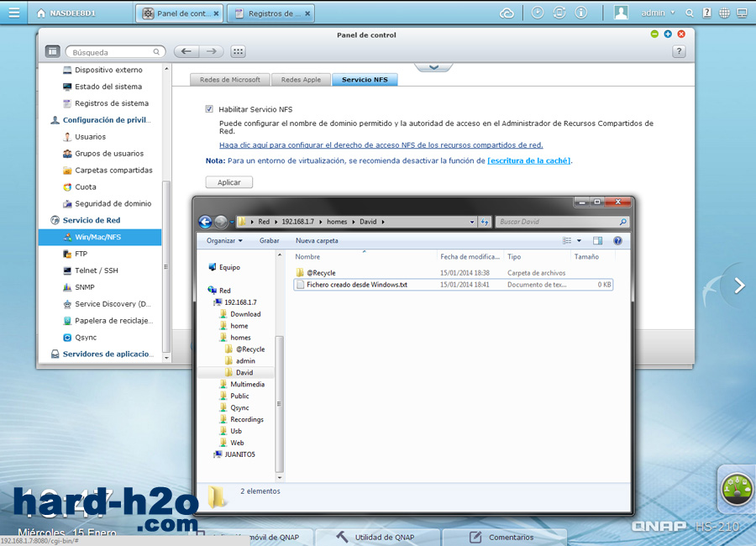Image resolution: width=756 pixels, height=546 pixels.
Task: Open the admin account dropdown
Action: click(x=658, y=13)
